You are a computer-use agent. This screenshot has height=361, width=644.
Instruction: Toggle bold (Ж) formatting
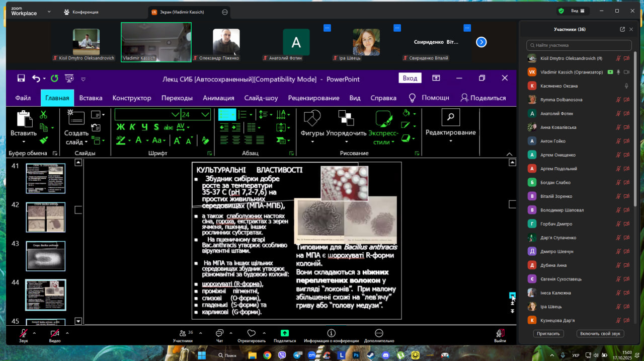click(x=120, y=127)
